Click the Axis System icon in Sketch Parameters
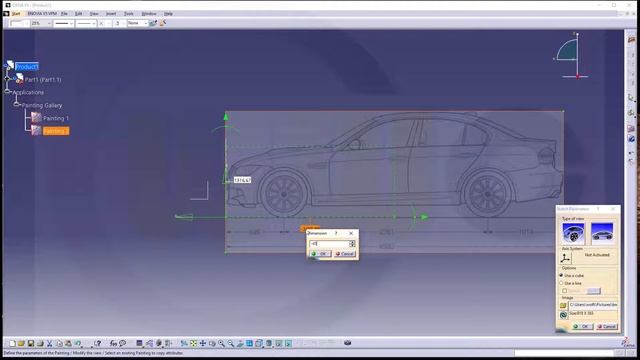The height and width of the screenshot is (360, 640). point(565,258)
